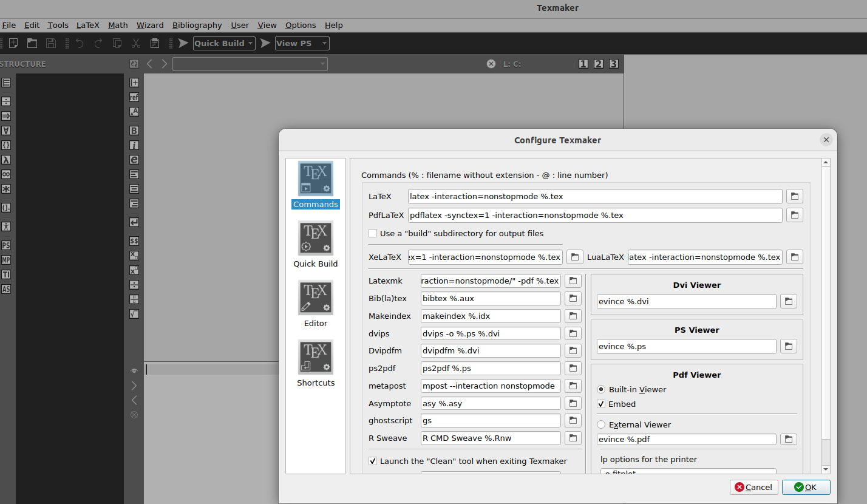
Task: Insert new line with return arrow icon
Action: 134,222
